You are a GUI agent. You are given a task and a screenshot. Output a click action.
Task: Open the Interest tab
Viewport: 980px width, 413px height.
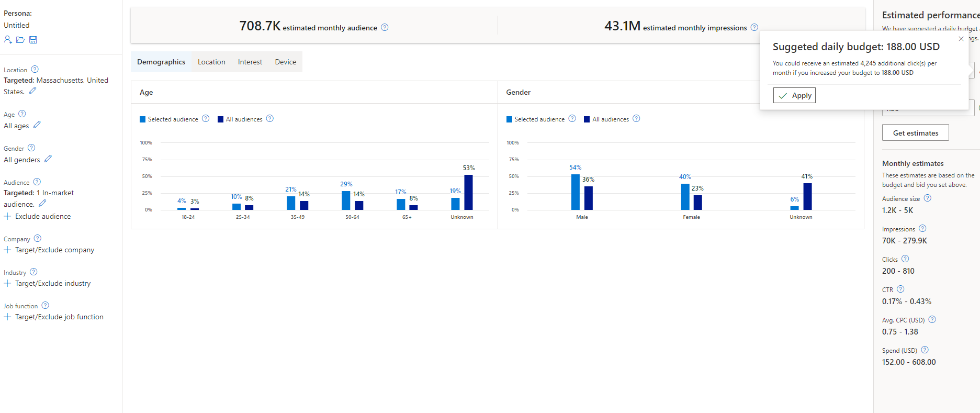pyautogui.click(x=250, y=62)
